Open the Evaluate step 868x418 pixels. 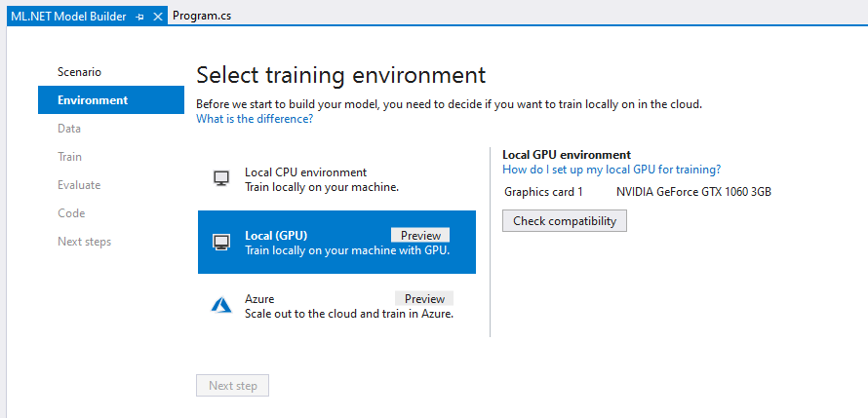[x=79, y=185]
